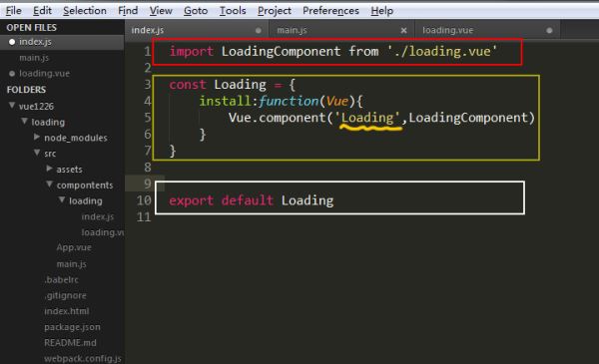Click unsaved dot on index.js tab
The width and height of the screenshot is (599, 364).
(x=259, y=30)
